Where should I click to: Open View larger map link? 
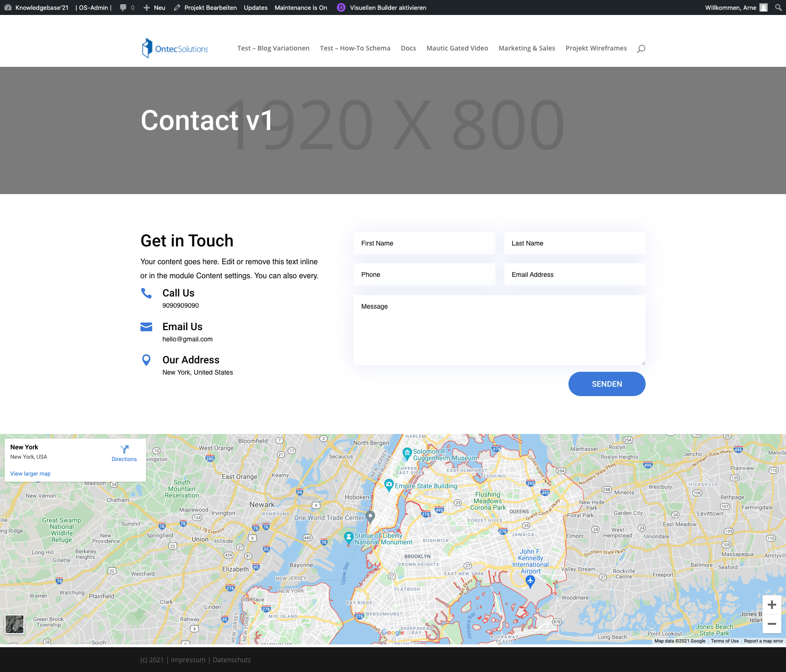30,473
